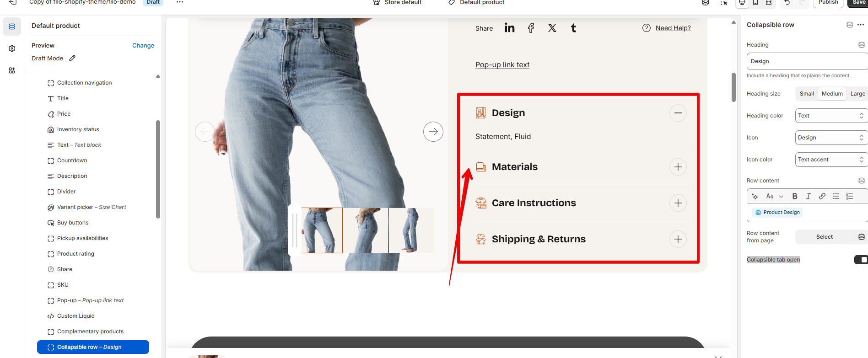The image size is (868, 358).
Task: Click the left sidebar block list scrollbar
Action: pos(158,169)
